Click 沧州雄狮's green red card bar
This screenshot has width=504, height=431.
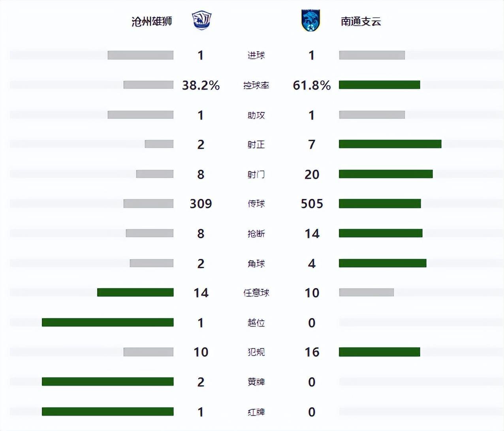tap(107, 412)
